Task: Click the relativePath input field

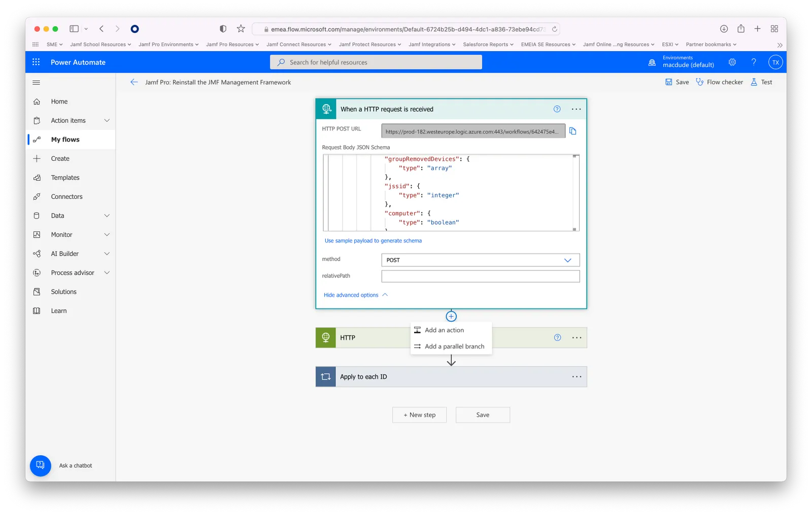Action: 480,277
